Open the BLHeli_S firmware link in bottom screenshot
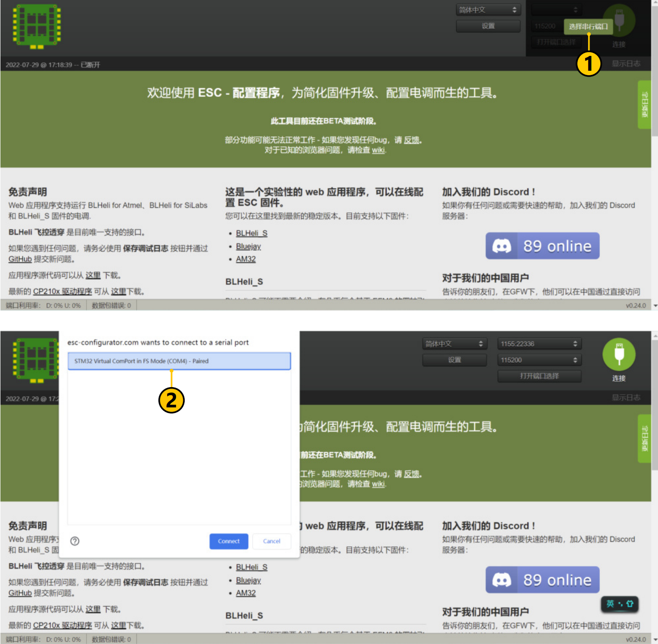The width and height of the screenshot is (658, 644). (x=251, y=567)
